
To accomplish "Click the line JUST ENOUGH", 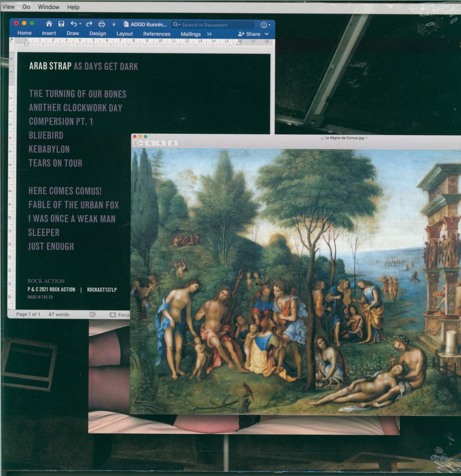I will (x=51, y=246).
